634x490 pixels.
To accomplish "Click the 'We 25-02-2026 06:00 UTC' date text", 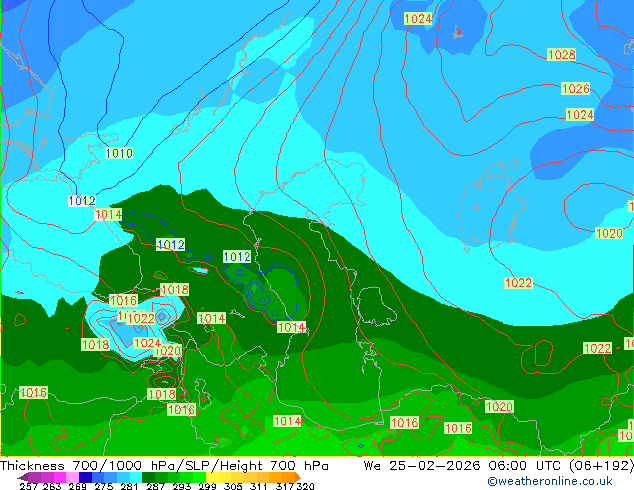I will (x=461, y=466).
